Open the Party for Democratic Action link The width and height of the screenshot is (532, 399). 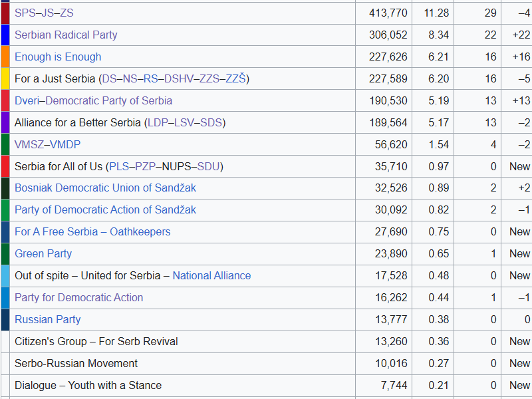[78, 297]
